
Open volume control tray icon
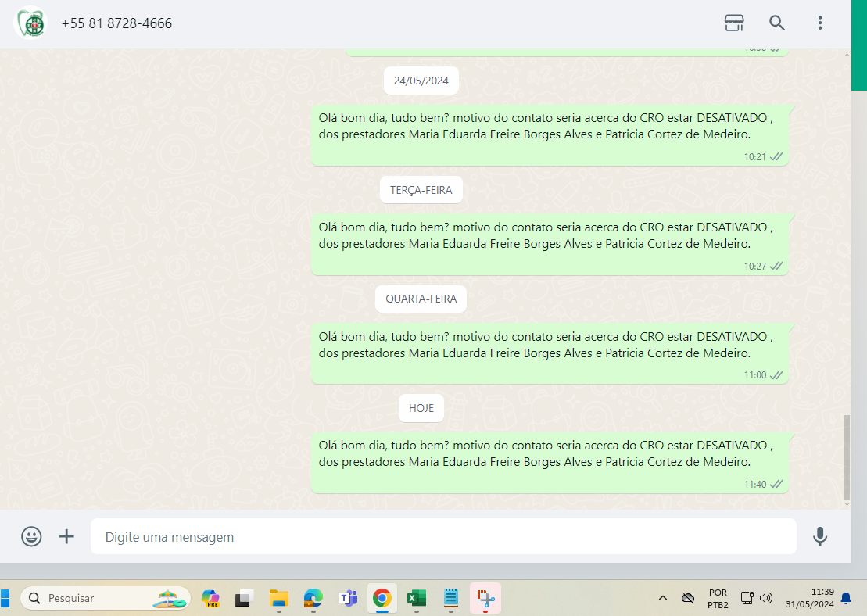point(766,598)
